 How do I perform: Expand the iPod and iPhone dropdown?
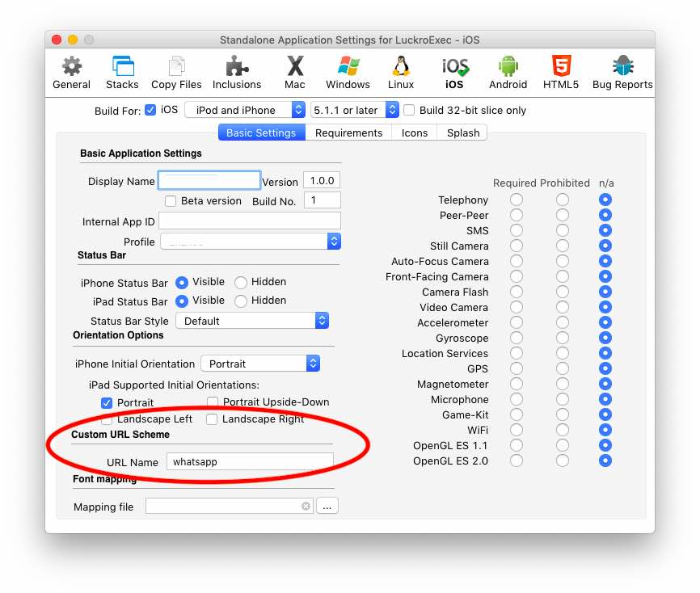tap(245, 111)
